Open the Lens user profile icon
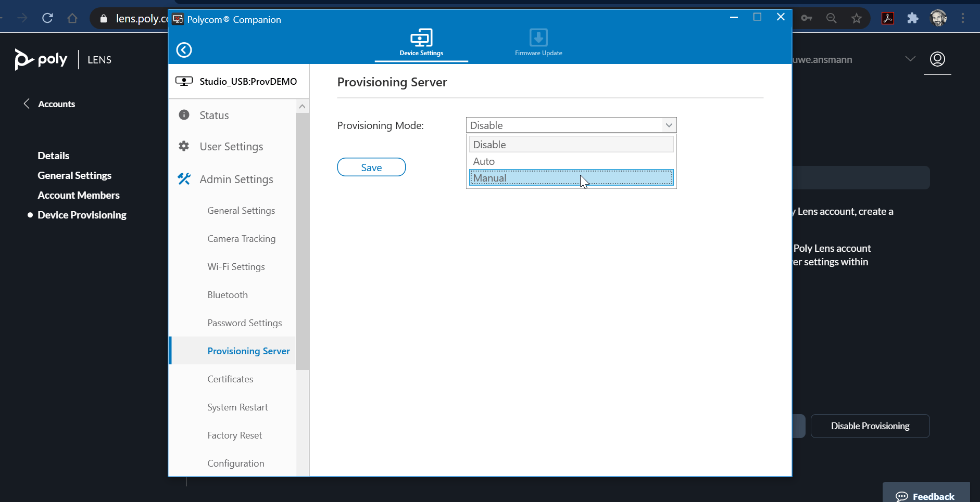 coord(937,59)
